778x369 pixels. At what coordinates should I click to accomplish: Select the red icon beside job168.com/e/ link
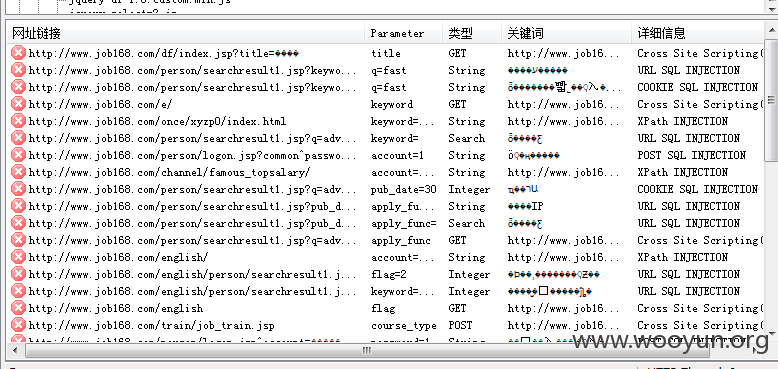click(x=18, y=104)
